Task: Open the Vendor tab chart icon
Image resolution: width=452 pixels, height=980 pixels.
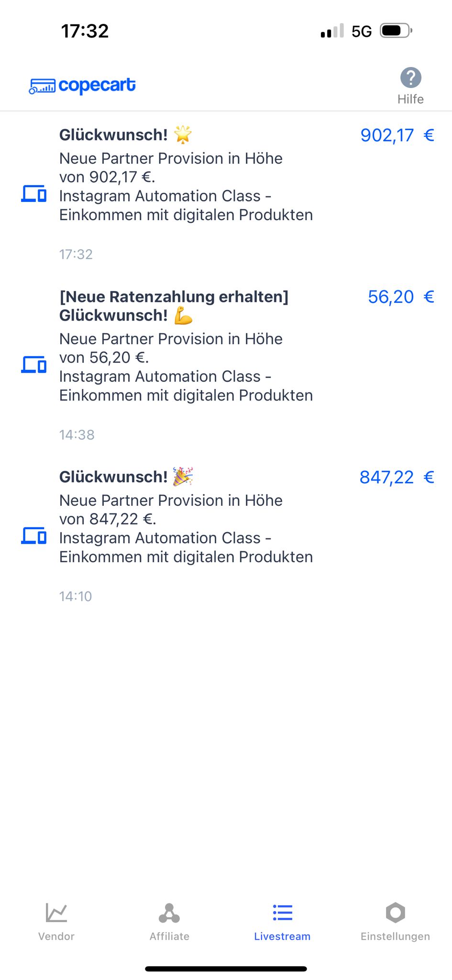Action: pos(56,913)
